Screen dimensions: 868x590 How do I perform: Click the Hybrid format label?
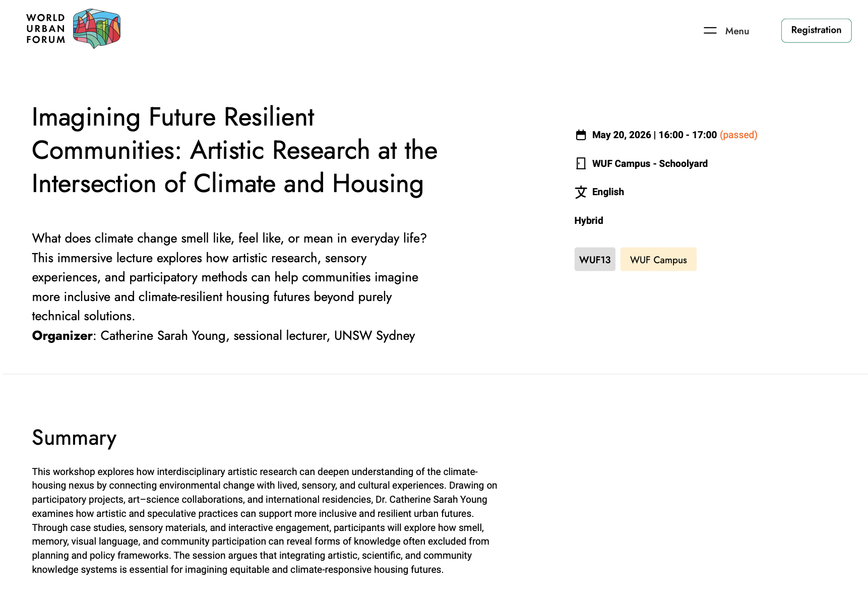[589, 220]
